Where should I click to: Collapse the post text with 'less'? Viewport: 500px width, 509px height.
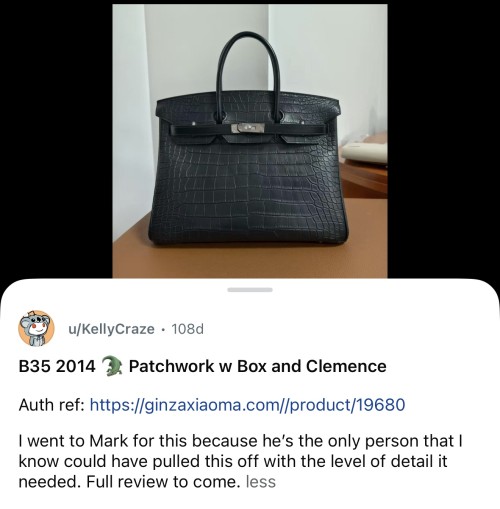261,482
